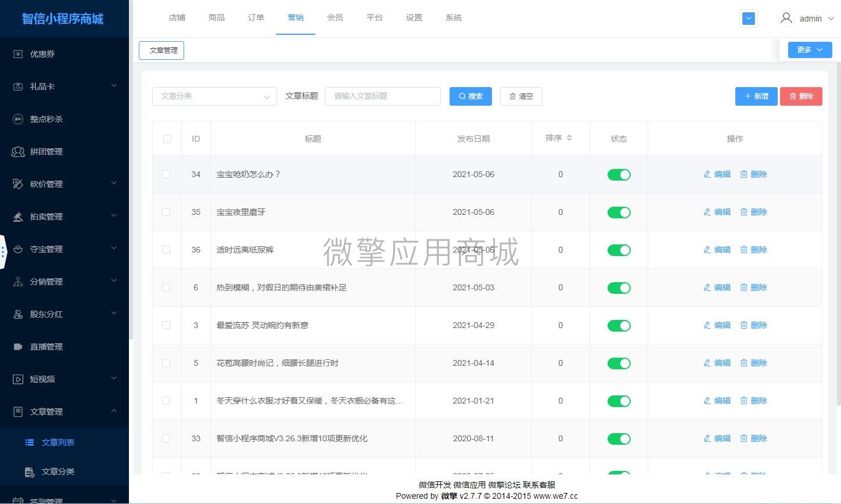This screenshot has width=841, height=504.
Task: Click the auction gavel icon beside 拍卖管理
Action: tap(18, 217)
